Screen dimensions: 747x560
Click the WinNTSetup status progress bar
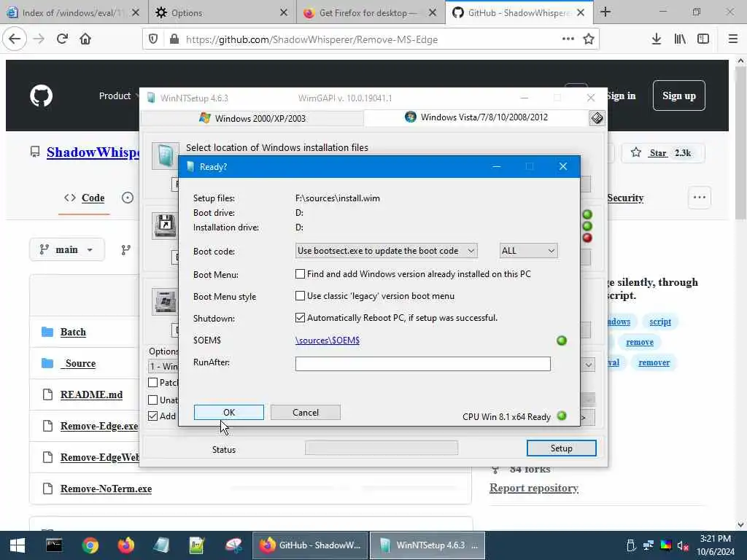tap(381, 448)
